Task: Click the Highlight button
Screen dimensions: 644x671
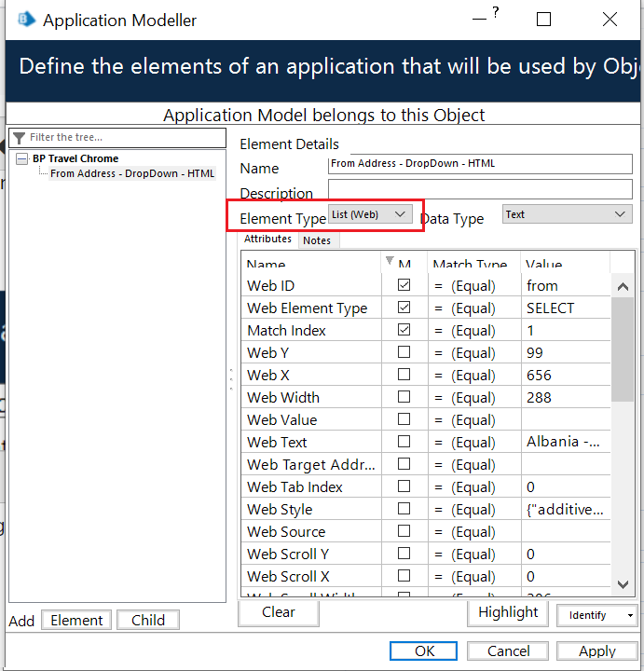Action: (508, 612)
